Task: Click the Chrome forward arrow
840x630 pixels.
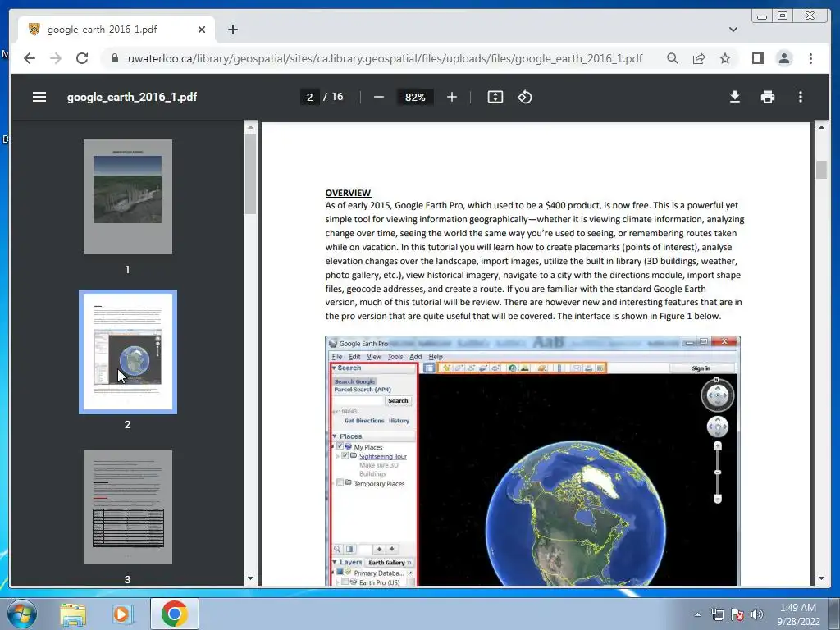Action: click(56, 58)
